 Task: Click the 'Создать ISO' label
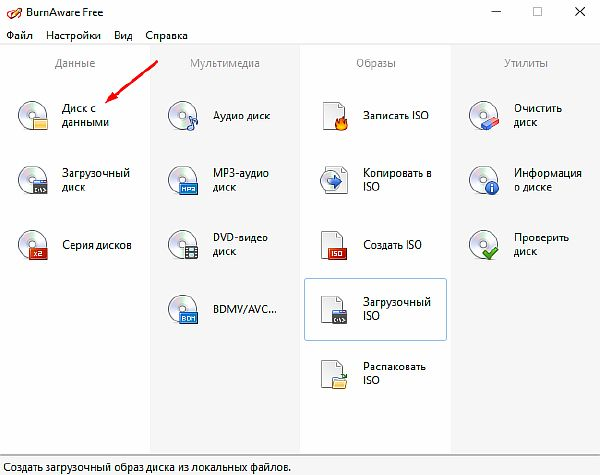[x=392, y=245]
